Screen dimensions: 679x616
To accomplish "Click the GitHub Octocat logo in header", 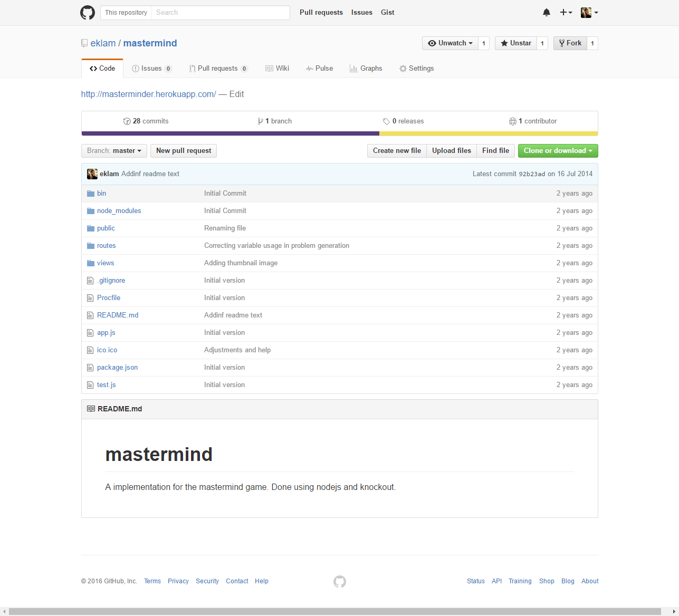I will coord(88,13).
